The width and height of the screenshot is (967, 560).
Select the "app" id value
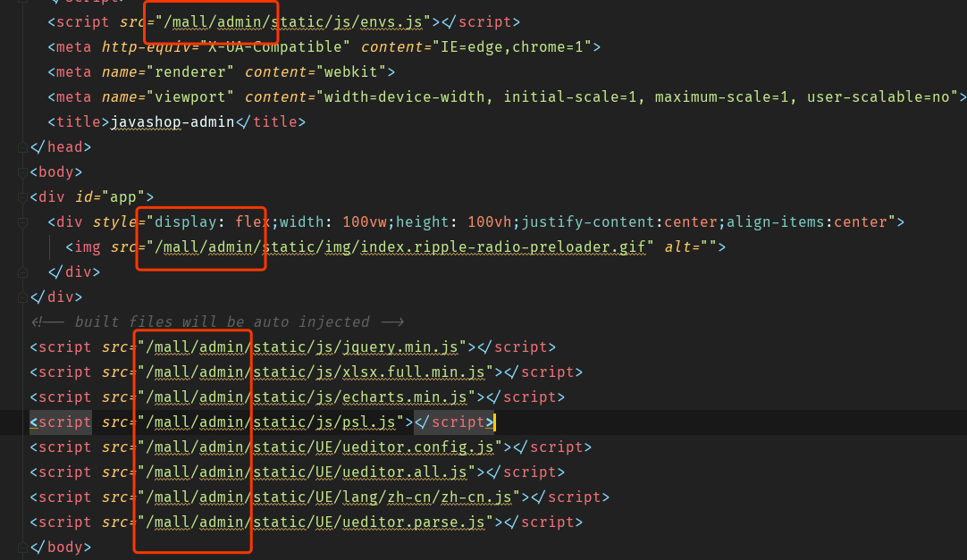pos(123,197)
